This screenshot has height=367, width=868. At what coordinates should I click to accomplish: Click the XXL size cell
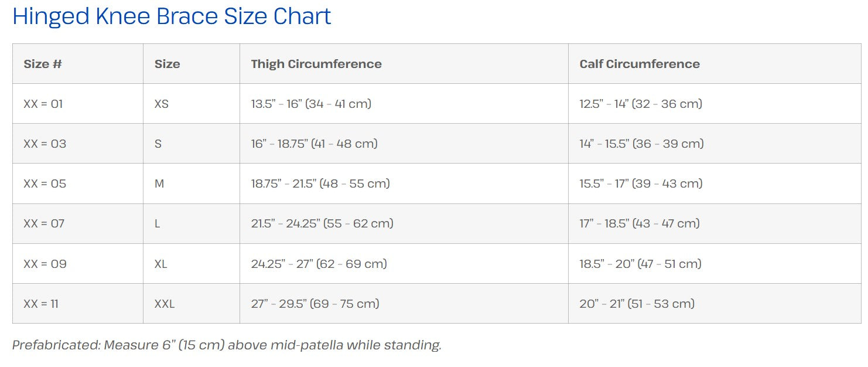point(165,304)
